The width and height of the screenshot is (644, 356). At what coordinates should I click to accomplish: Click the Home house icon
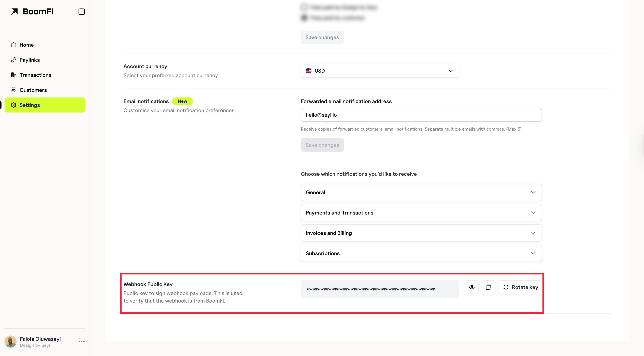pos(14,45)
